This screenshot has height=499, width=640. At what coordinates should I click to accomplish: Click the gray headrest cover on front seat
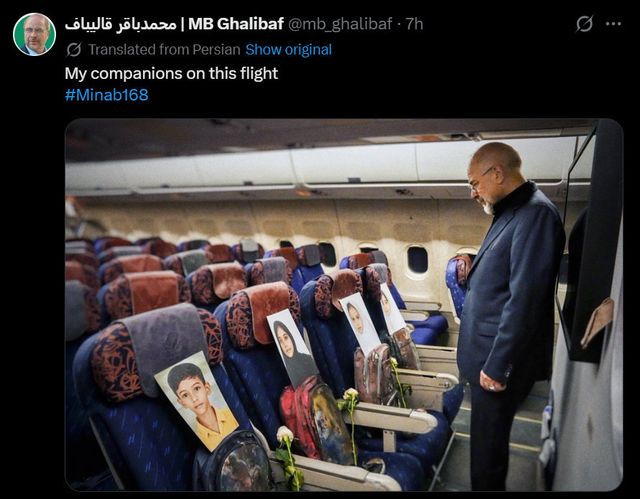pyautogui.click(x=165, y=343)
